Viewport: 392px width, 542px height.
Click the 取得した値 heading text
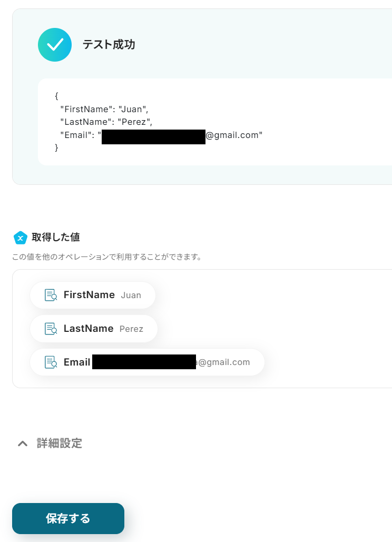[x=56, y=238]
